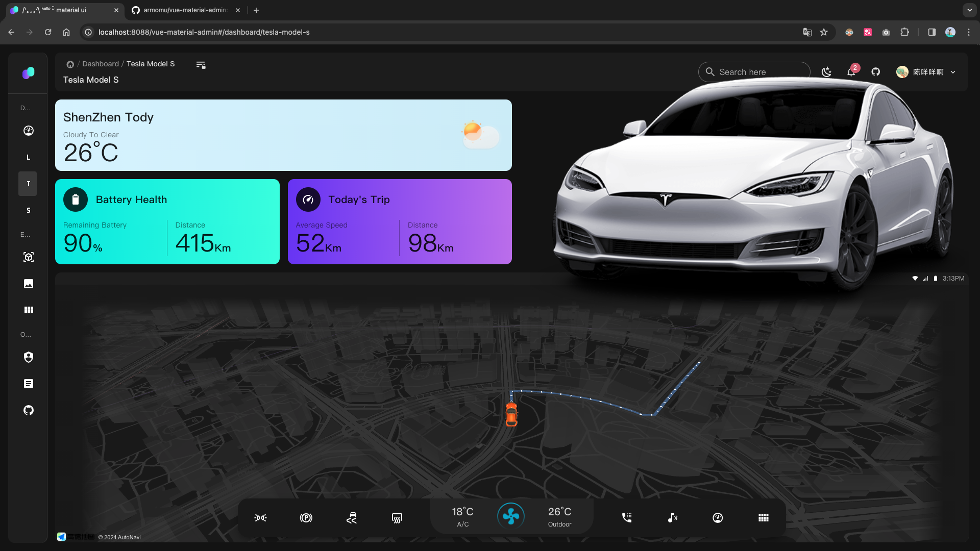Open the browser side panel icon
Viewport: 980px width, 551px height.
click(x=932, y=32)
